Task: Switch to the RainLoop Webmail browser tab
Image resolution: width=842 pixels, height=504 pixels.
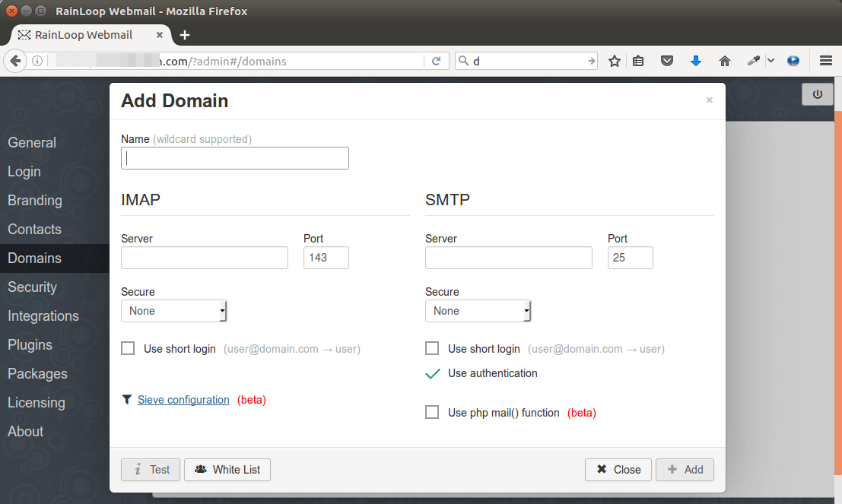Action: coord(84,34)
